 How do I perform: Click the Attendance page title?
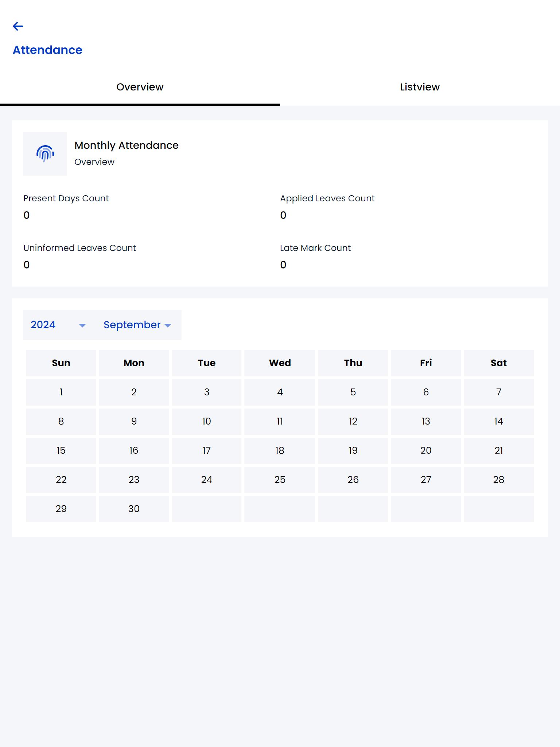pos(47,50)
